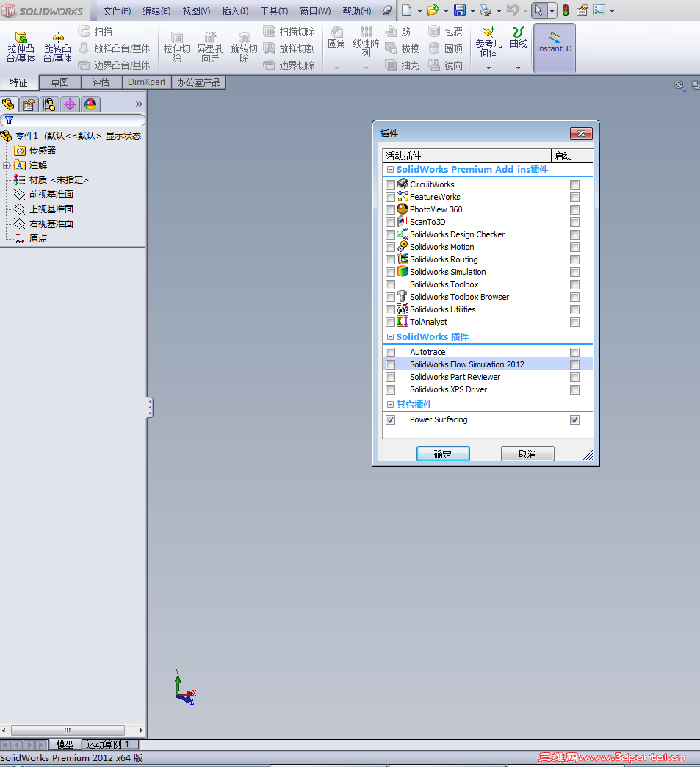Open the 文件(F) menu
700x767 pixels.
[x=117, y=11]
